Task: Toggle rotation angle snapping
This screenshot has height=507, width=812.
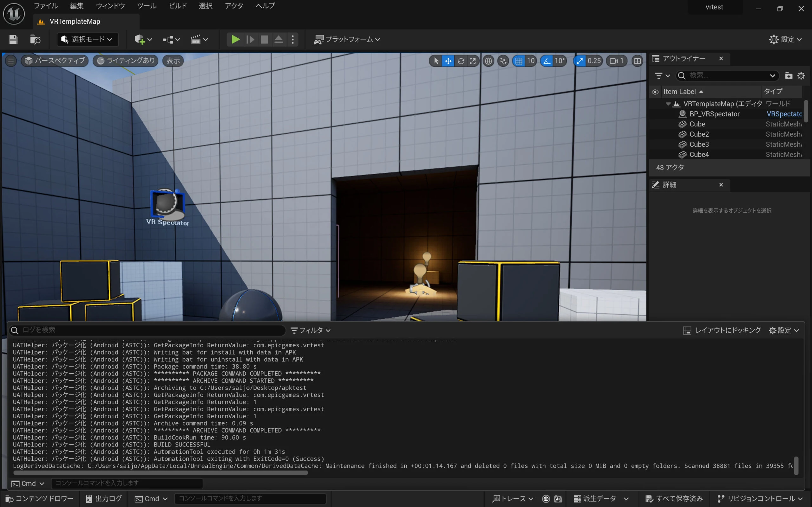Action: tap(547, 61)
